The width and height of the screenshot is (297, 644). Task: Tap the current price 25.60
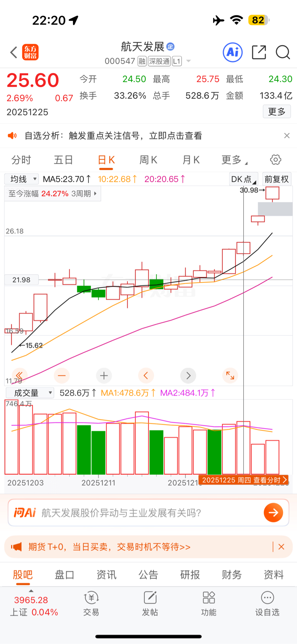coord(33,80)
